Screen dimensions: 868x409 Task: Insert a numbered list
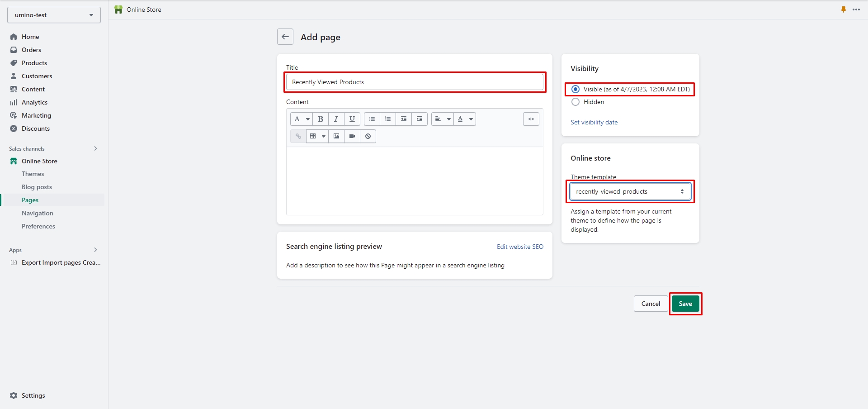click(387, 119)
